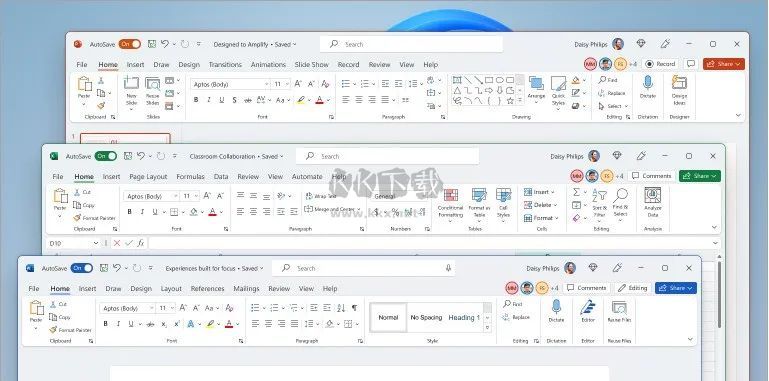Click Editor icon in Word ribbon

click(x=588, y=307)
